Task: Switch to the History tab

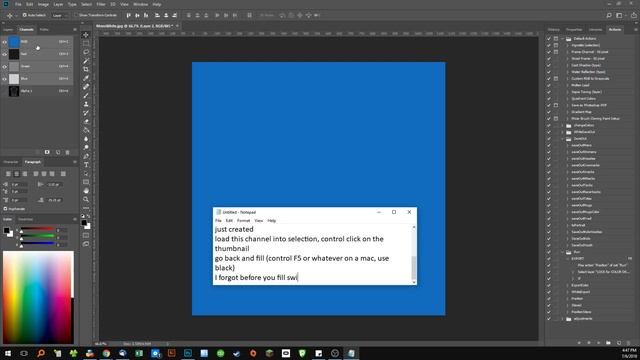Action: coord(554,29)
